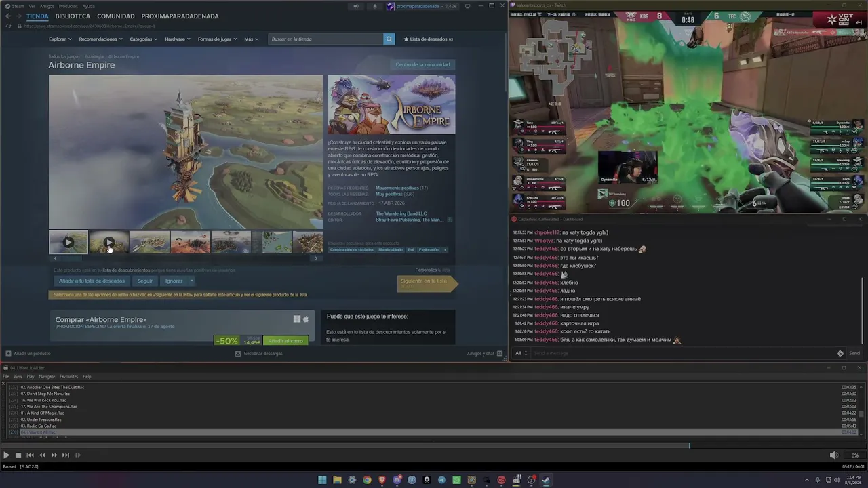Focus the Send a message chat field

coord(682,353)
